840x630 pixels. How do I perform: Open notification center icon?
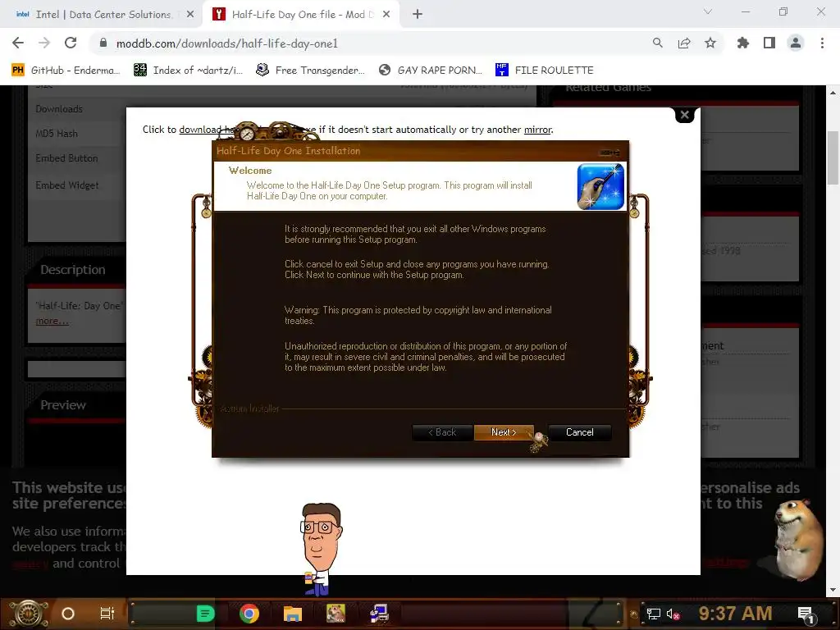pos(806,614)
